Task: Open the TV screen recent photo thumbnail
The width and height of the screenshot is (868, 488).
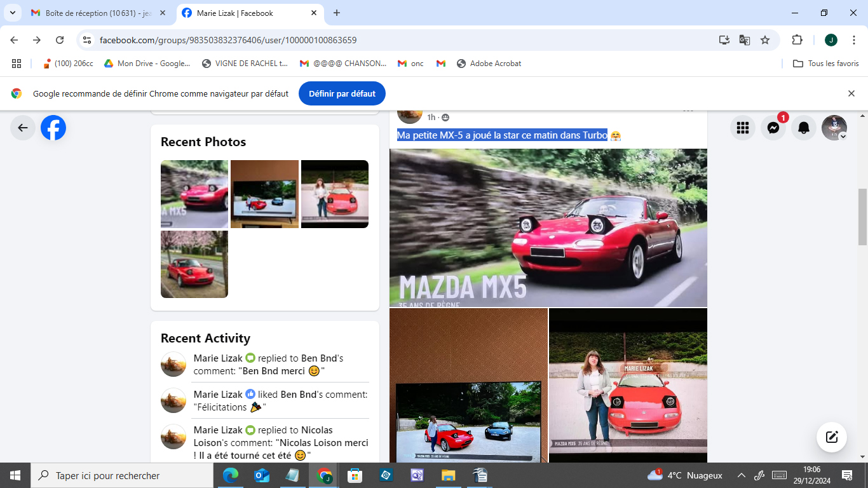Action: click(264, 194)
